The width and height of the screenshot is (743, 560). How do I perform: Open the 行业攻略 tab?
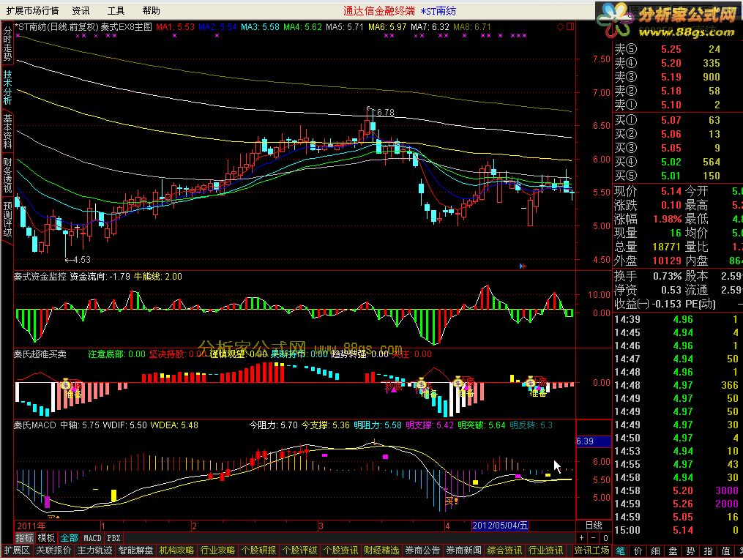point(217,550)
